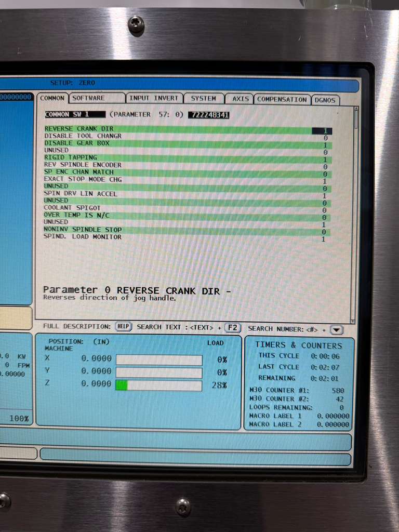
Task: Click the F2 search text key icon
Action: pyautogui.click(x=233, y=328)
